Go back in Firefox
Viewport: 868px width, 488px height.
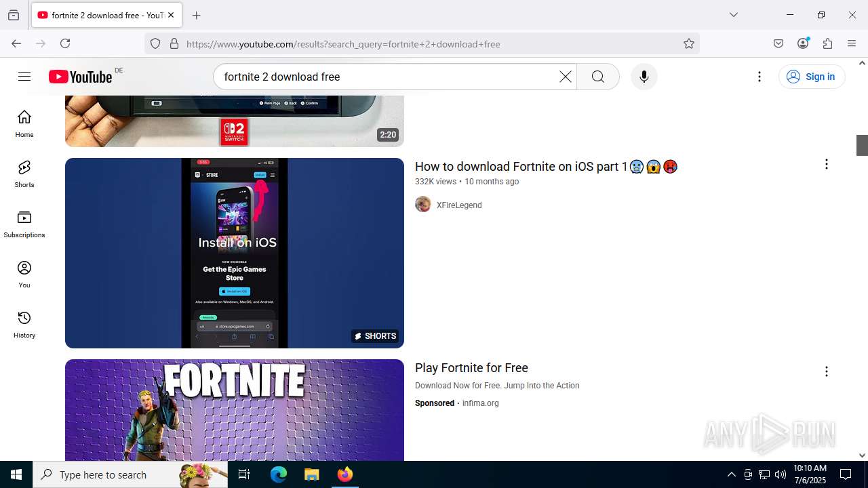pos(16,43)
